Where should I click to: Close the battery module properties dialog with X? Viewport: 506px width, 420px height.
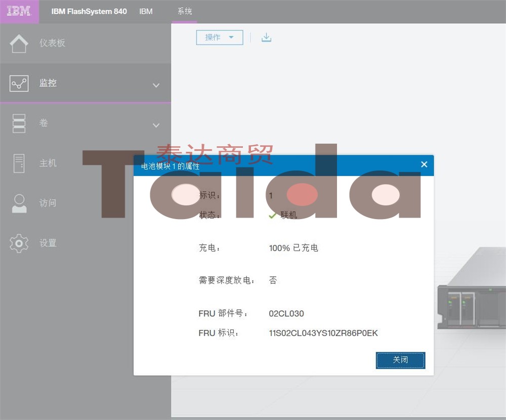coord(424,164)
